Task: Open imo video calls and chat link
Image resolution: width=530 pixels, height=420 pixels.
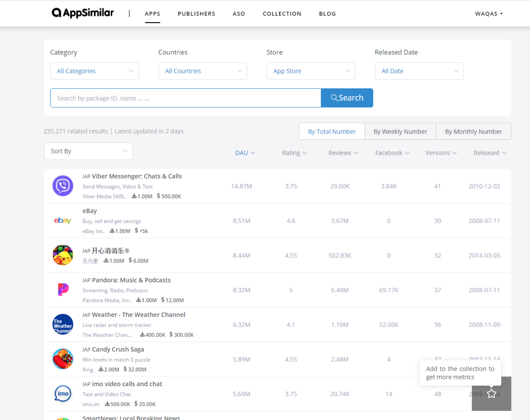Action: pos(127,384)
